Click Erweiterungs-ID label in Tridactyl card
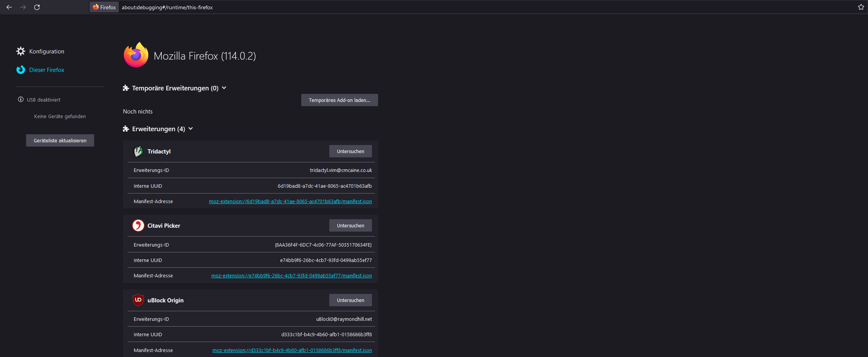This screenshot has height=357, width=868. coord(151,170)
